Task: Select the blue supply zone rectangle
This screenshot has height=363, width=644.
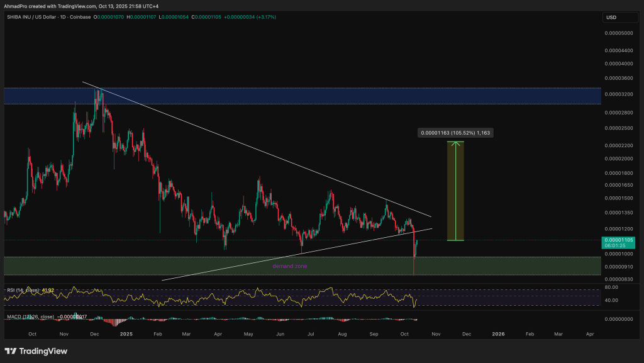Action: 302,96
